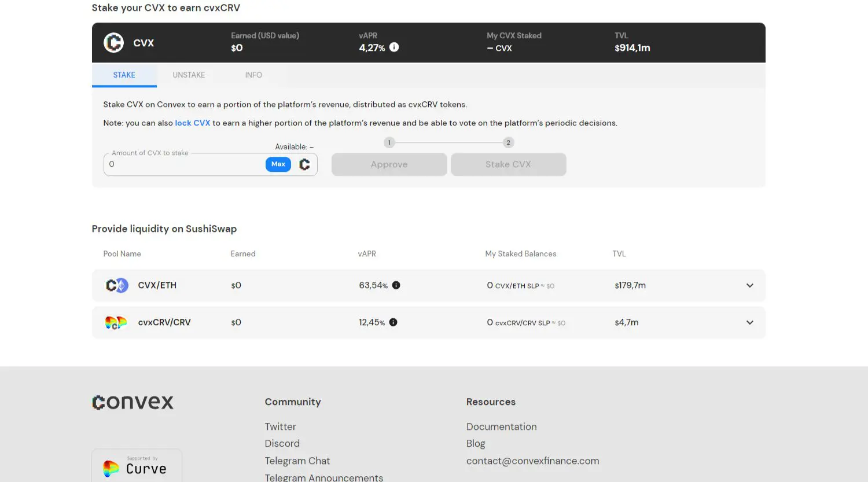Click the 4,27% vAPR value in header
The width and height of the screenshot is (868, 482).
(x=372, y=48)
